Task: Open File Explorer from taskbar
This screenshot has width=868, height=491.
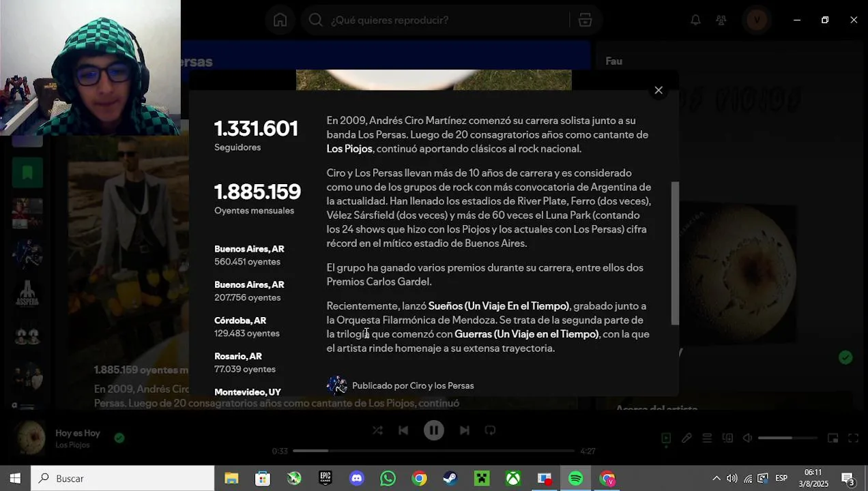Action: click(x=231, y=479)
